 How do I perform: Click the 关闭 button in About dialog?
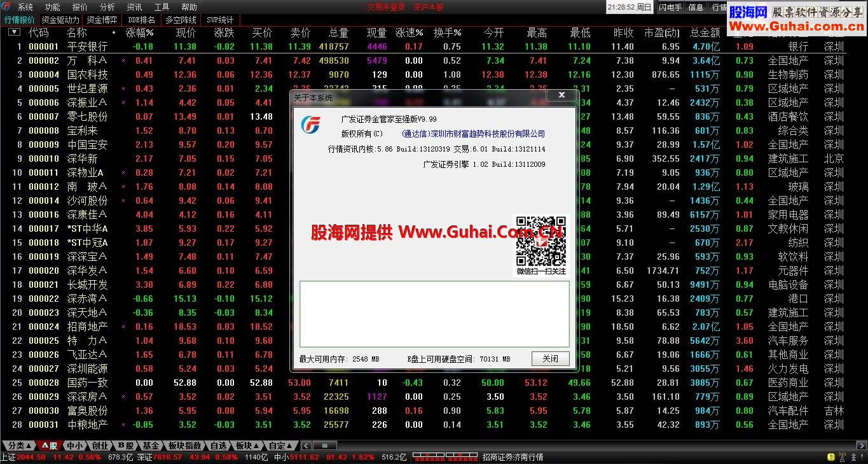coord(551,359)
